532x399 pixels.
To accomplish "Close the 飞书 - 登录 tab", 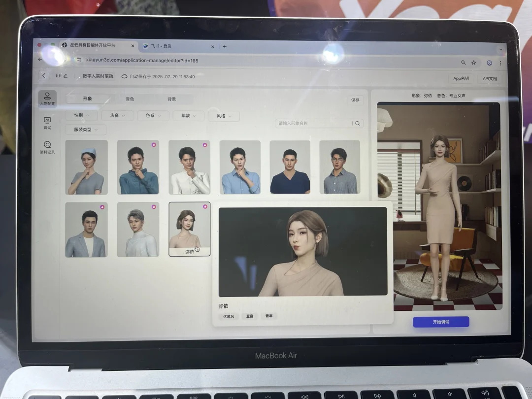I will pyautogui.click(x=213, y=46).
